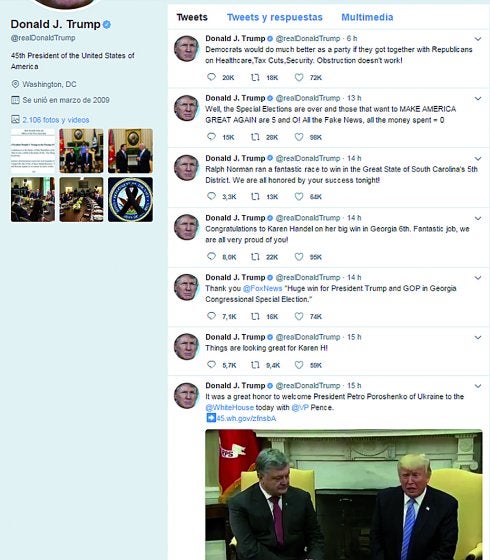Screen dimensions: 490x560
Task: Open the black ribbon seal thumbnail
Action: (130, 199)
